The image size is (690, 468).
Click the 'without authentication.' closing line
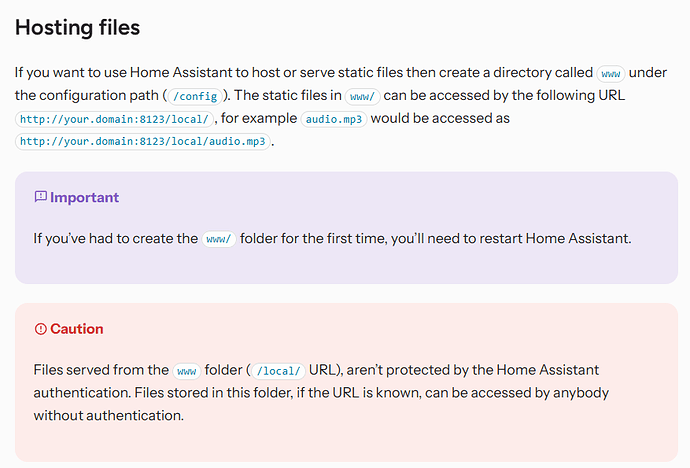109,415
